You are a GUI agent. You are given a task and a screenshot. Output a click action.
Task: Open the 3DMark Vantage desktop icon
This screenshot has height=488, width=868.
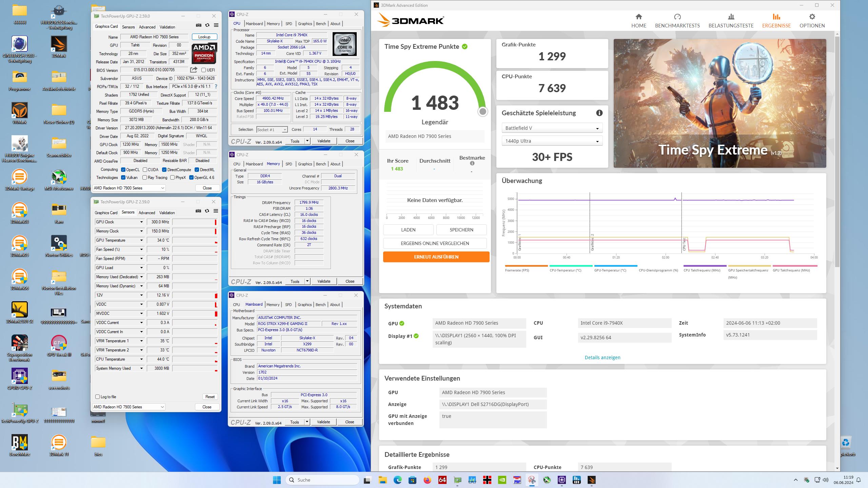pyautogui.click(x=19, y=180)
